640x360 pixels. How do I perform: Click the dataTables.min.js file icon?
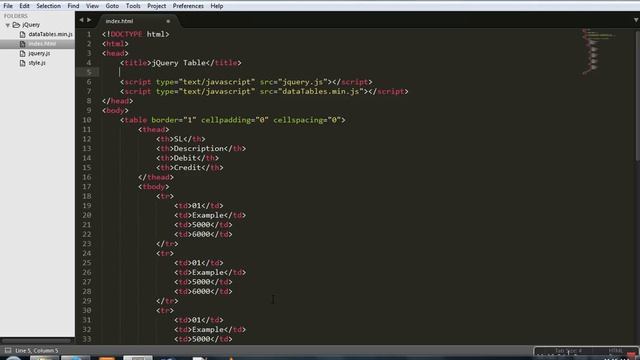[x=22, y=34]
